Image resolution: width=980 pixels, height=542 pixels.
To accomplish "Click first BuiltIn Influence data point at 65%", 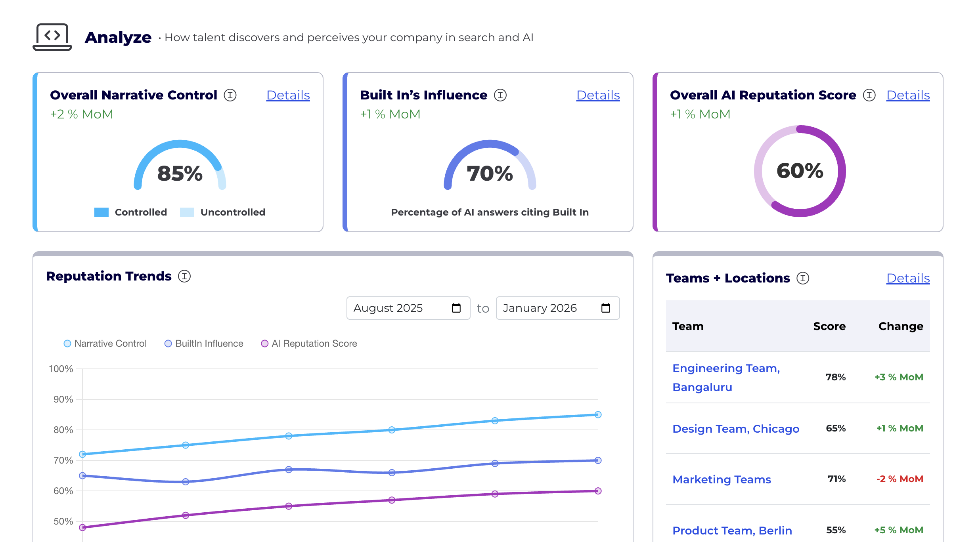I will pyautogui.click(x=82, y=475).
